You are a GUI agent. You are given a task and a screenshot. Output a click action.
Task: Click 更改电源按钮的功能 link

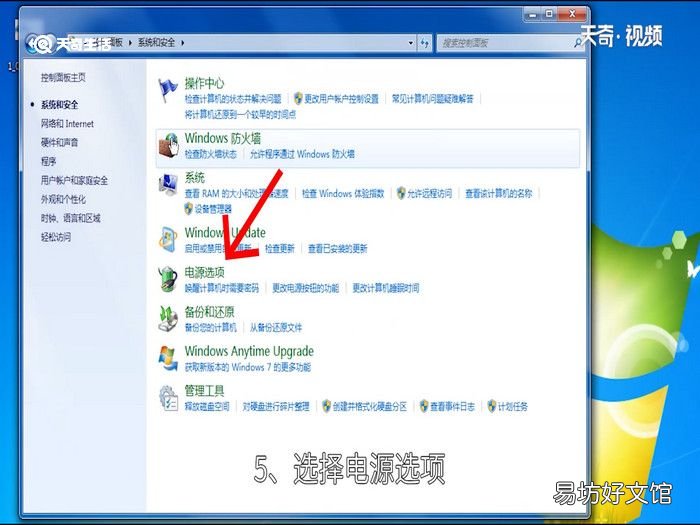pos(305,288)
